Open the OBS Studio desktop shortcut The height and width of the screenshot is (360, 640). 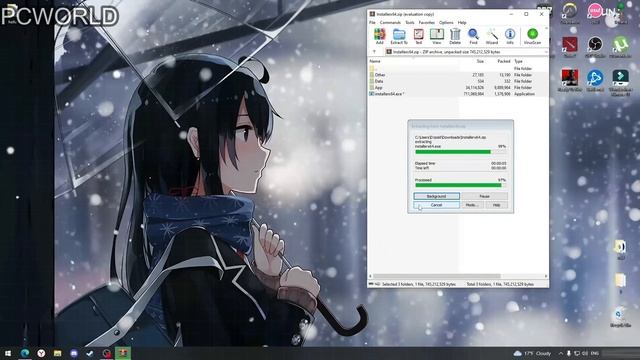595,46
